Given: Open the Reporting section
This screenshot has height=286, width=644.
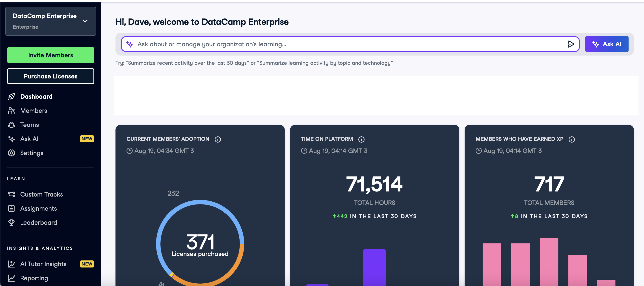Looking at the screenshot, I should point(34,278).
